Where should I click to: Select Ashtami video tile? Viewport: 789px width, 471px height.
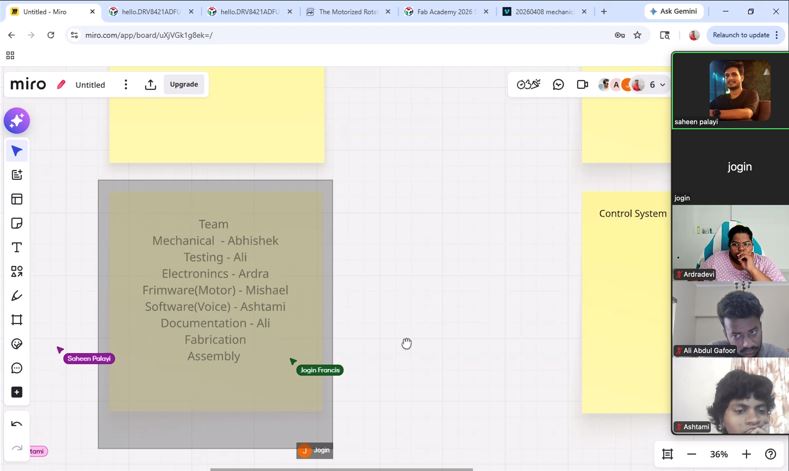pyautogui.click(x=731, y=396)
